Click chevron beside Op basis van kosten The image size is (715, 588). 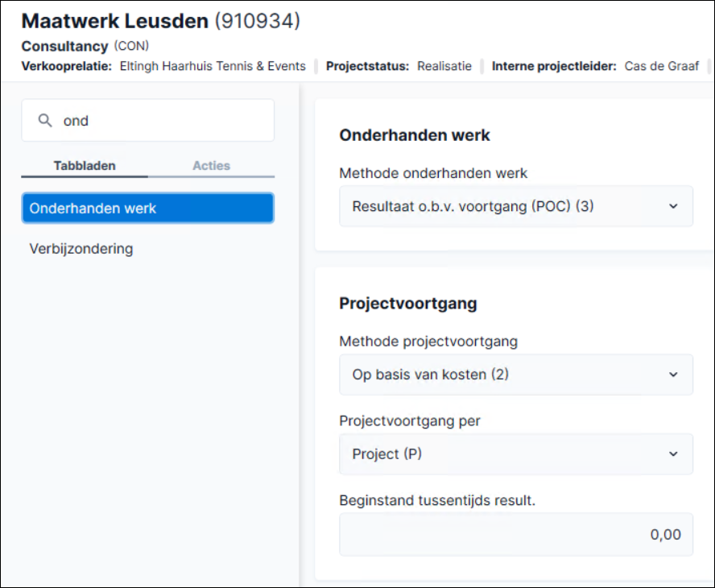673,375
